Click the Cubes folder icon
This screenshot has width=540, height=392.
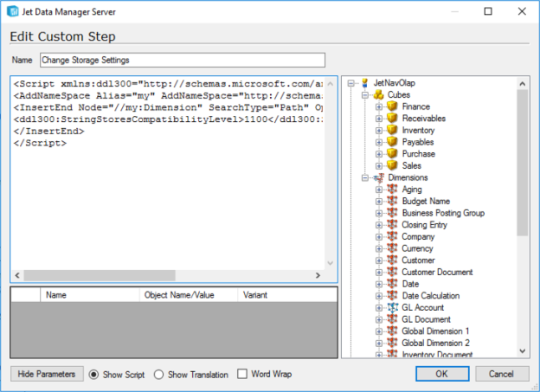(378, 94)
